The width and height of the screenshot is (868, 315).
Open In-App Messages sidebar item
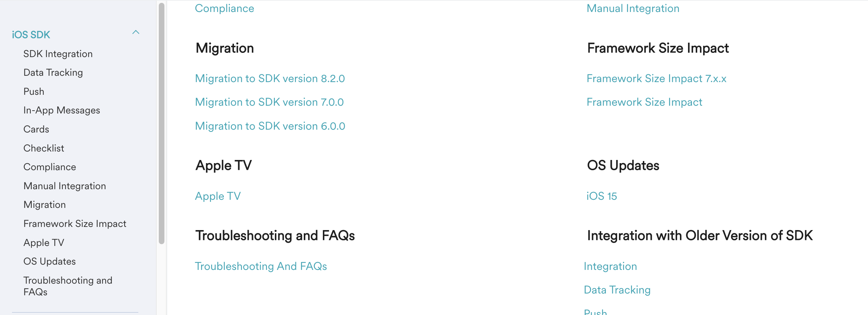pos(62,110)
